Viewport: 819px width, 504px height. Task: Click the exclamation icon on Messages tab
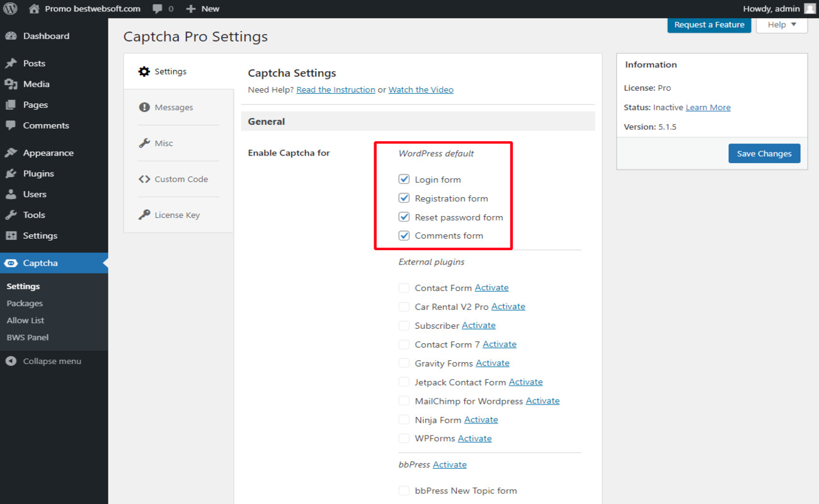(144, 107)
